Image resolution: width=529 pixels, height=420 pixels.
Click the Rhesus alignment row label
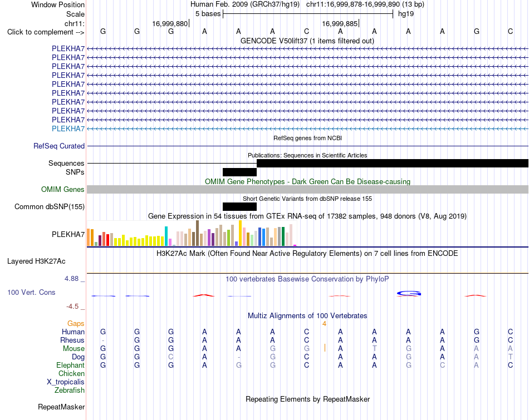coord(72,340)
